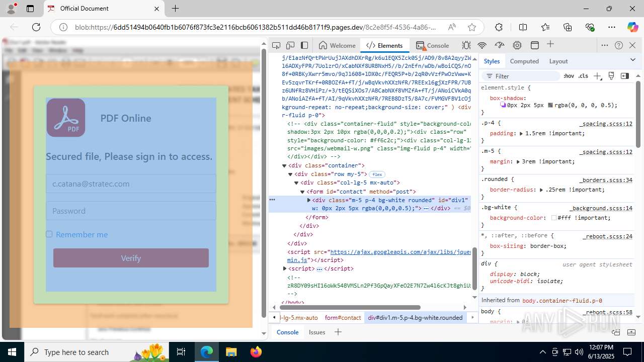Click the Password input field
The height and width of the screenshot is (362, 644).
click(131, 211)
